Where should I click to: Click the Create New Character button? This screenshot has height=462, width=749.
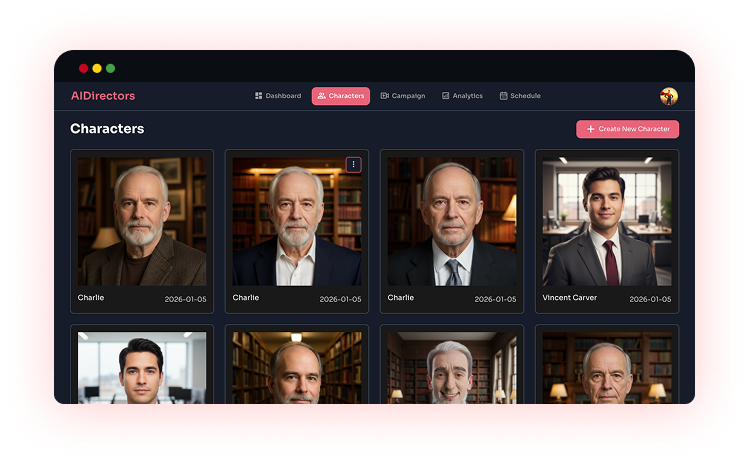click(627, 129)
